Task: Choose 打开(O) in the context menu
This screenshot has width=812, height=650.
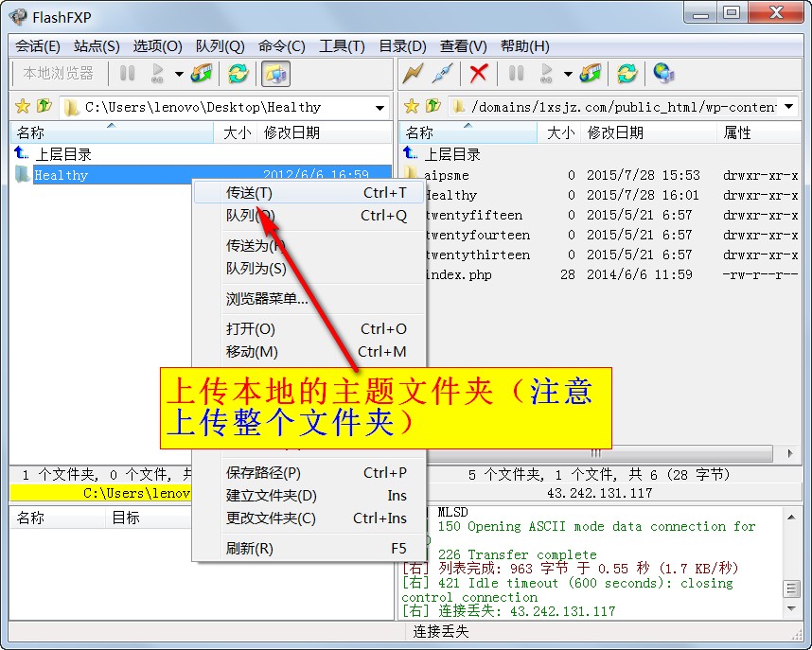Action: click(x=309, y=329)
